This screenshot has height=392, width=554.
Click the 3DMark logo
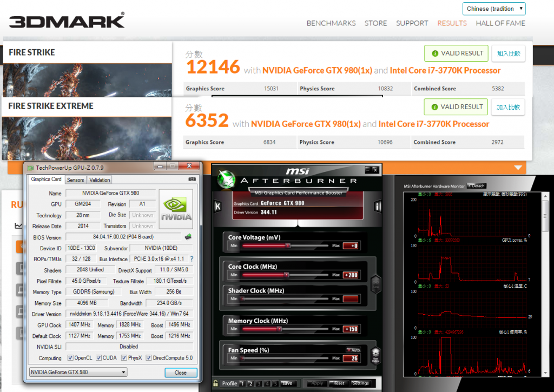click(67, 21)
